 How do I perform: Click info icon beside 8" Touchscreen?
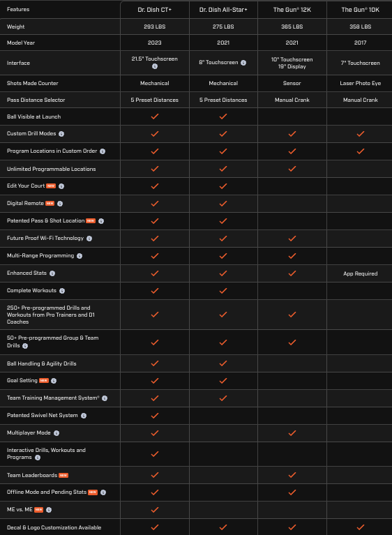coord(243,63)
